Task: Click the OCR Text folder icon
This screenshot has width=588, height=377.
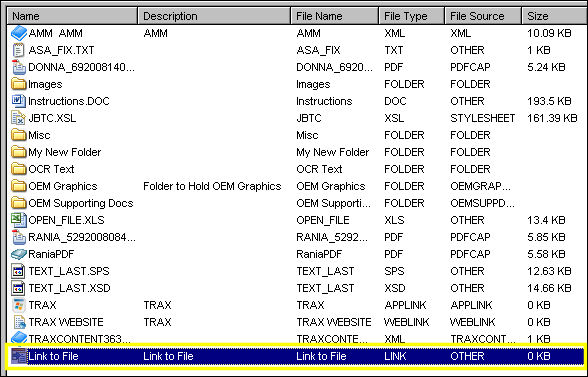Action: (x=19, y=169)
